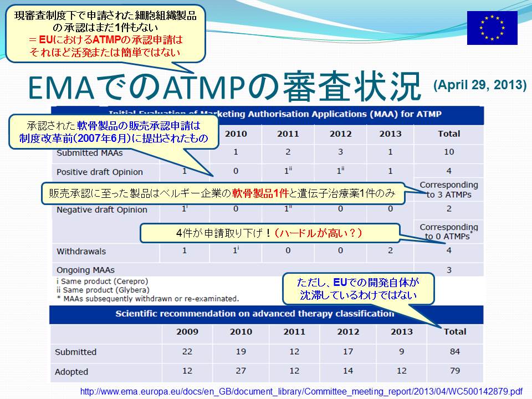This screenshot has width=532, height=399.
Task: Select the Submitted 2010 value 19
Action: pos(241,351)
